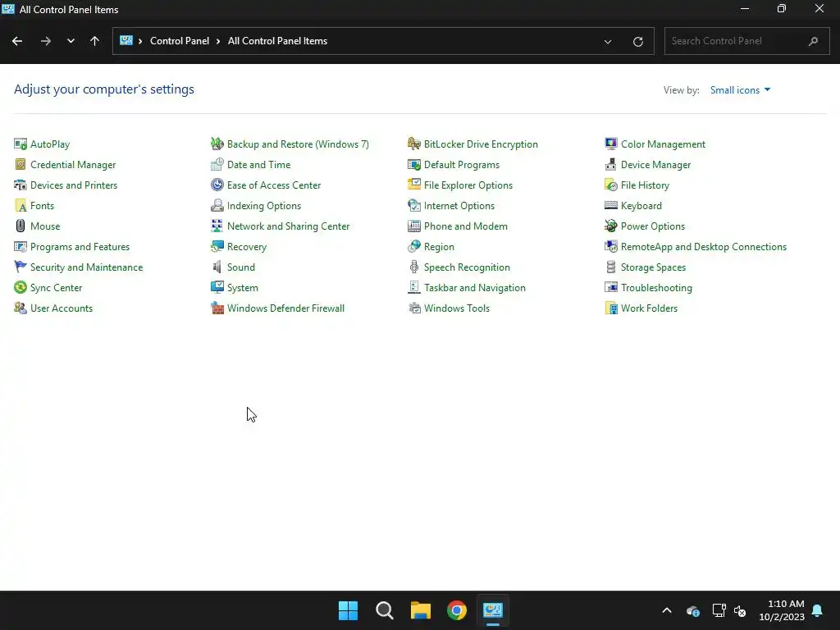
Task: Click the Backup and Restore icon
Action: coord(217,144)
